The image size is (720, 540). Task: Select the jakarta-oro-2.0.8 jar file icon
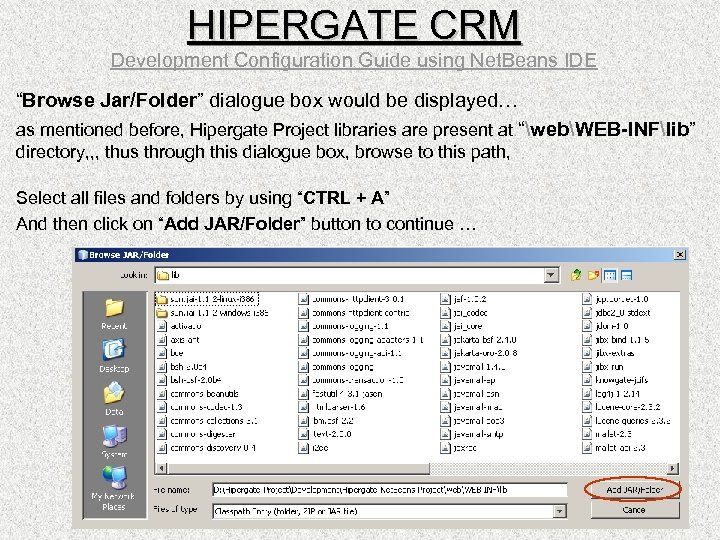[445, 354]
